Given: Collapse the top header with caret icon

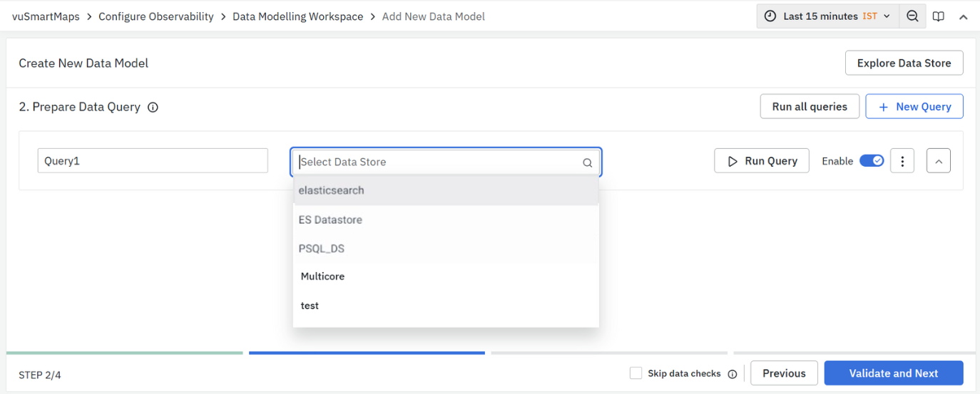Looking at the screenshot, I should [963, 17].
